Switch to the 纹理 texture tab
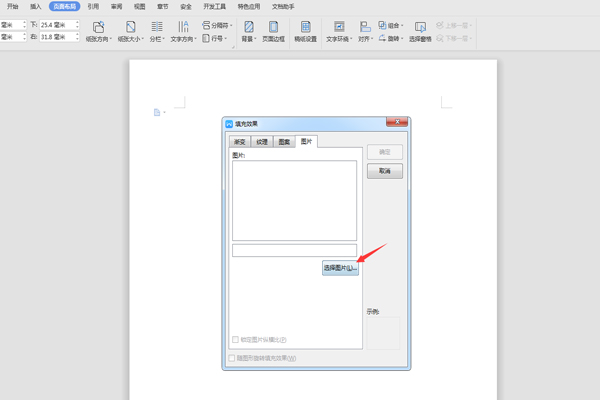600x400 pixels. (x=261, y=142)
